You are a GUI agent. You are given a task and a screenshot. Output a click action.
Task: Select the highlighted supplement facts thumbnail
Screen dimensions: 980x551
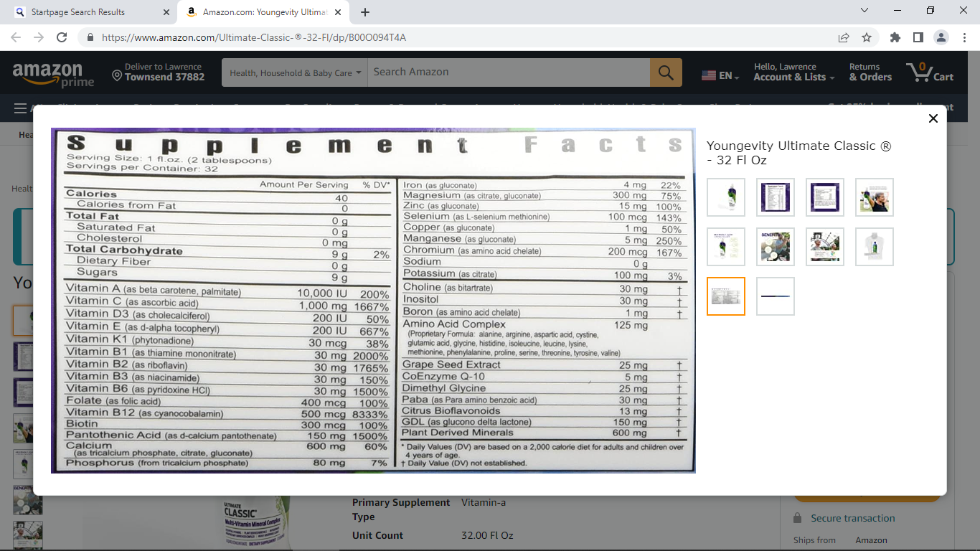[725, 296]
